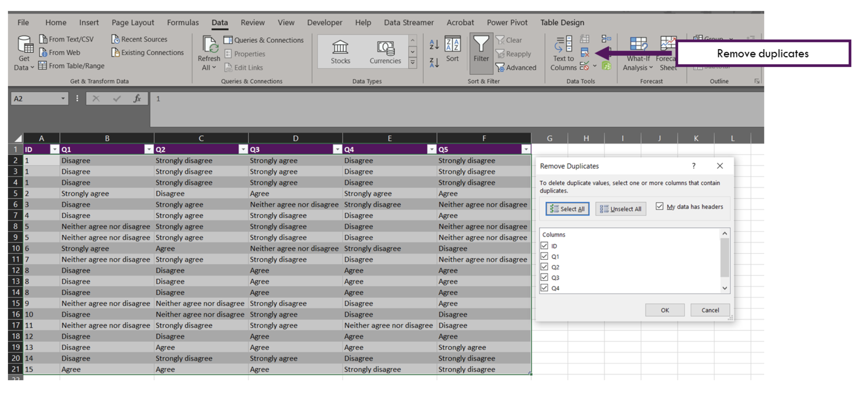Open Queries & Connections

click(x=264, y=40)
